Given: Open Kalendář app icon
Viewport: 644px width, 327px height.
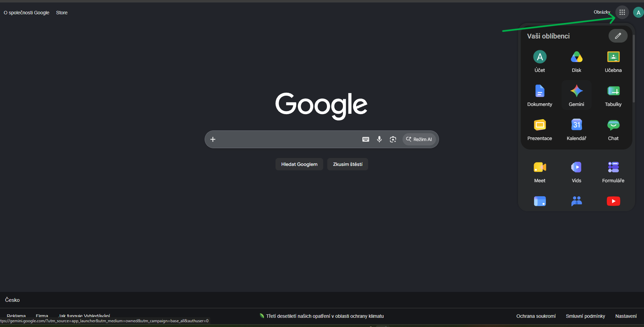Looking at the screenshot, I should [576, 129].
